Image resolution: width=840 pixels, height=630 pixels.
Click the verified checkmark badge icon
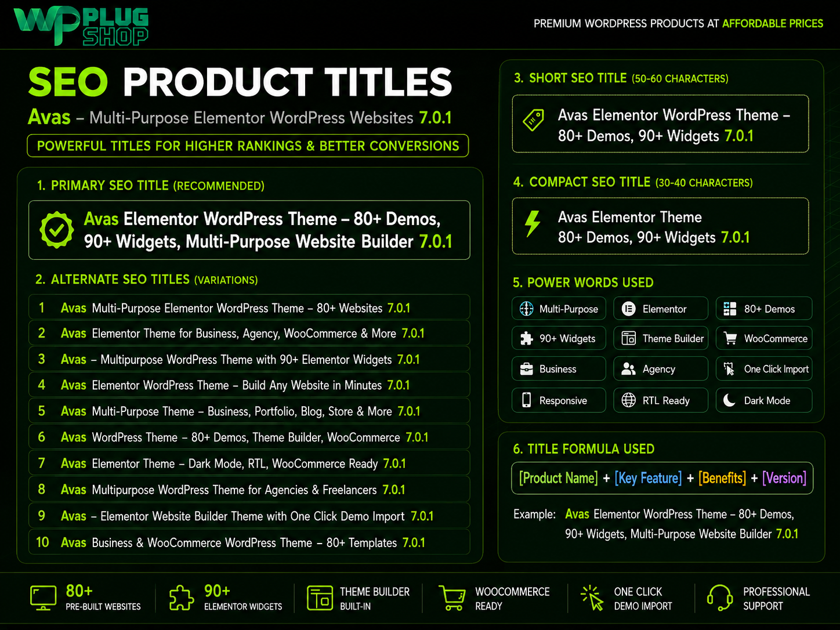56,230
